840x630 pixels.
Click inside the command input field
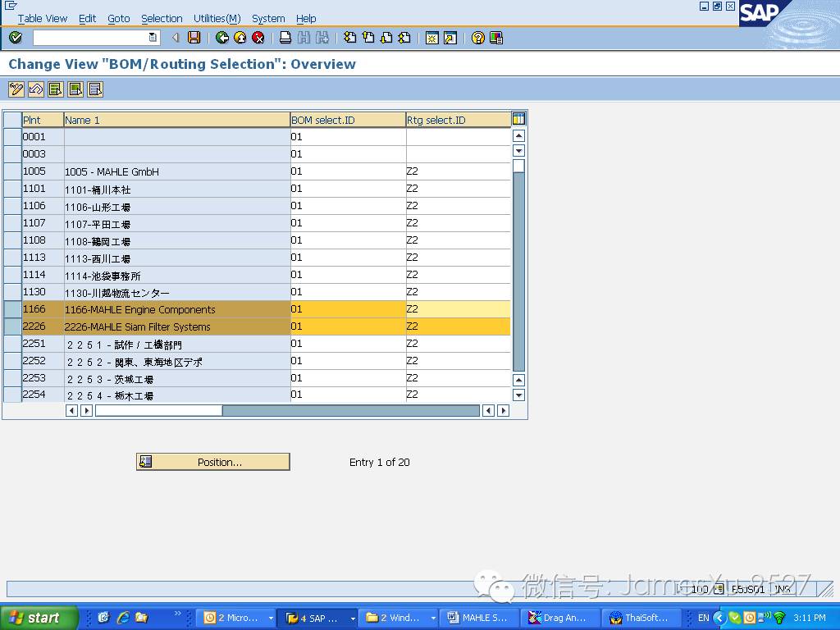pyautogui.click(x=91, y=38)
